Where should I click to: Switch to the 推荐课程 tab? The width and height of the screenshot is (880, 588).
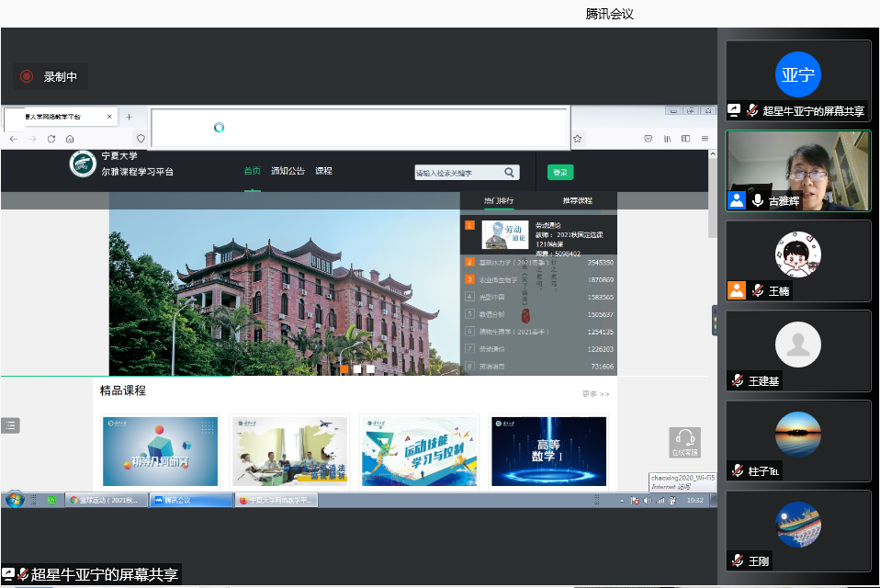[x=577, y=200]
